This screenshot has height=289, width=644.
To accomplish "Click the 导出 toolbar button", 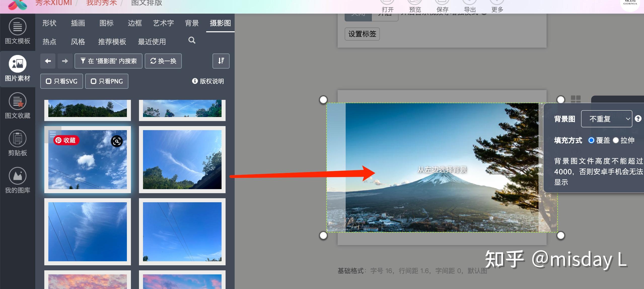I will (x=470, y=6).
